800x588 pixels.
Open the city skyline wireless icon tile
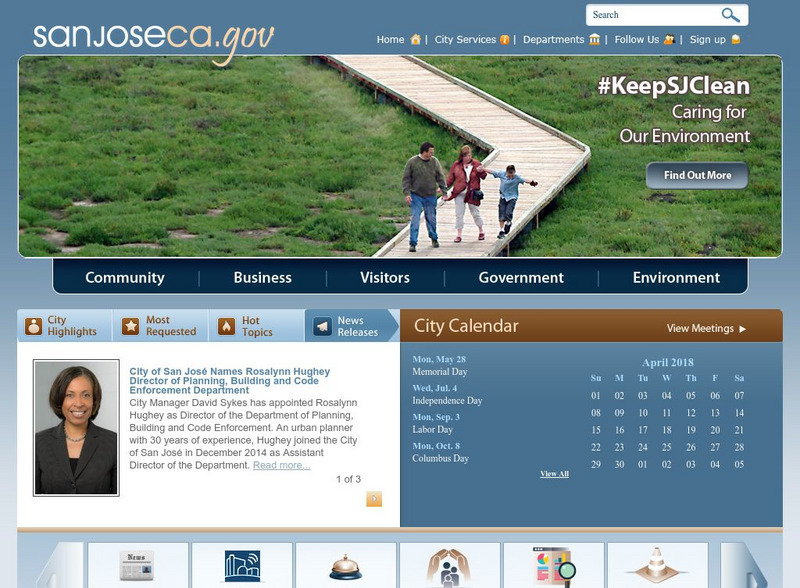pos(242,565)
